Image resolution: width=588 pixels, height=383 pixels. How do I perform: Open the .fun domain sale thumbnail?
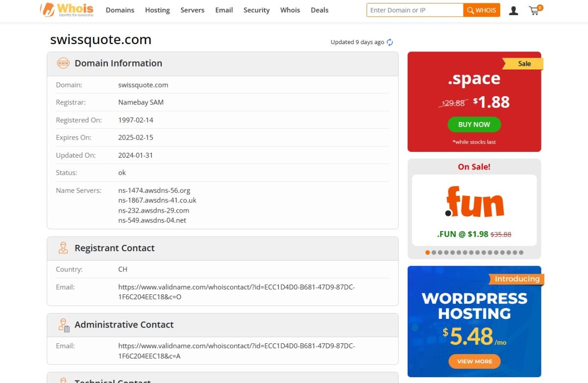(474, 210)
